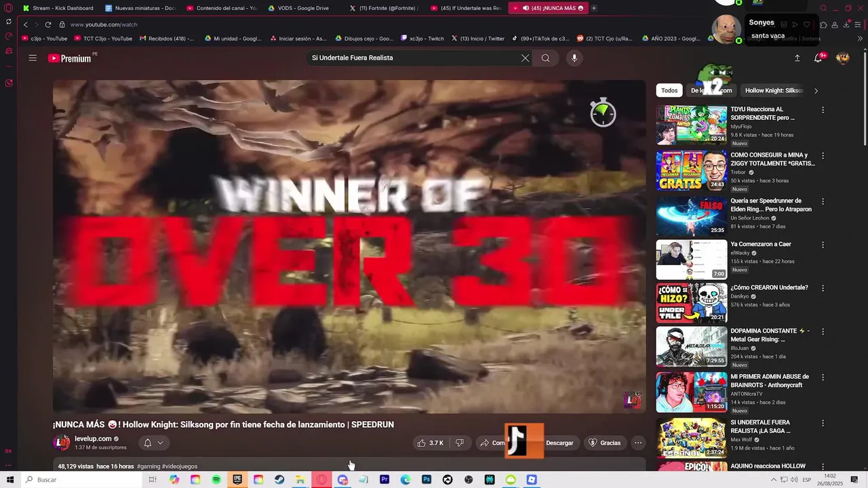The height and width of the screenshot is (488, 868).
Task: Dislike the video
Action: click(x=460, y=443)
